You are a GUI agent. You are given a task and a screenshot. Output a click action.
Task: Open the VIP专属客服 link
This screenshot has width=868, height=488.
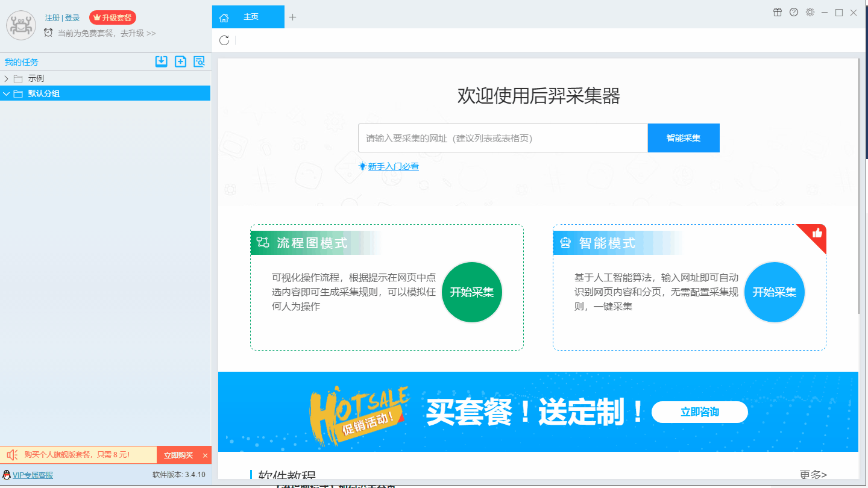pyautogui.click(x=33, y=475)
